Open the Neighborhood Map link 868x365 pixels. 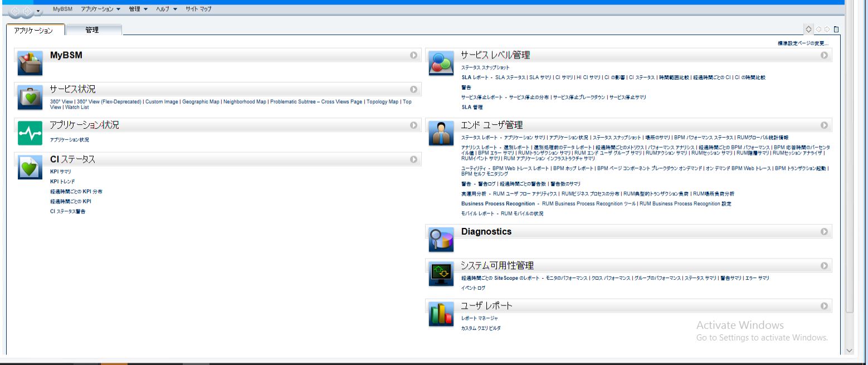(x=245, y=102)
